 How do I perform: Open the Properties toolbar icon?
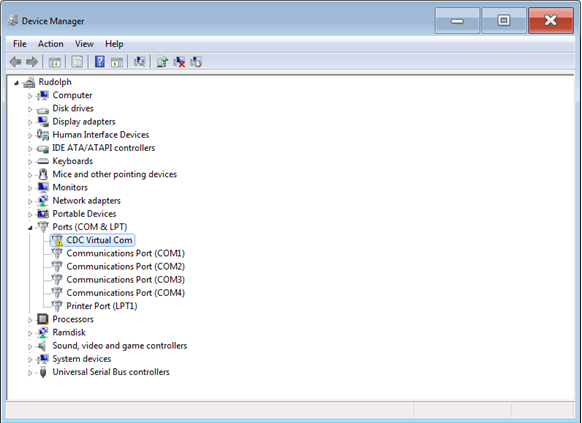[77, 62]
